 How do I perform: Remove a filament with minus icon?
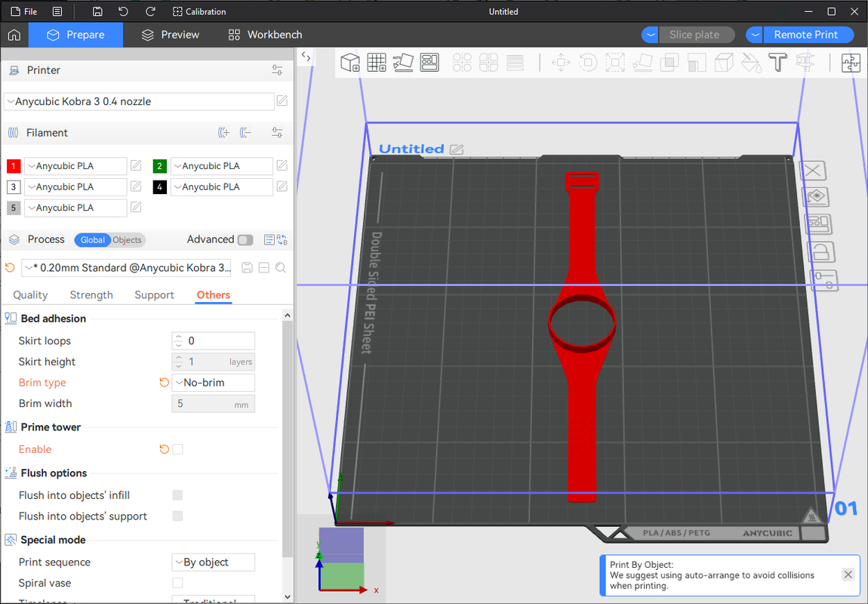(x=245, y=133)
